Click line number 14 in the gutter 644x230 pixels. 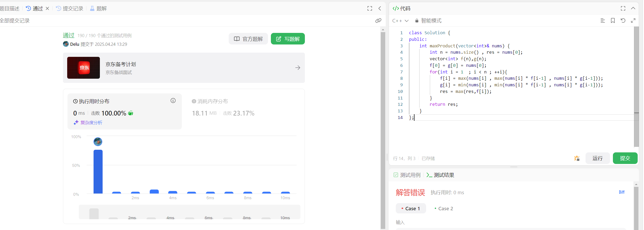click(x=400, y=118)
